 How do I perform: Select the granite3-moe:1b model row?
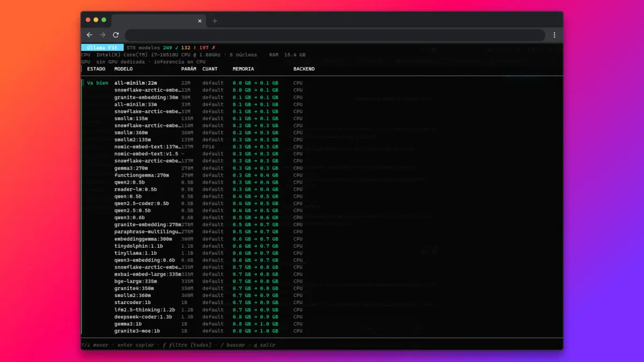(x=209, y=331)
